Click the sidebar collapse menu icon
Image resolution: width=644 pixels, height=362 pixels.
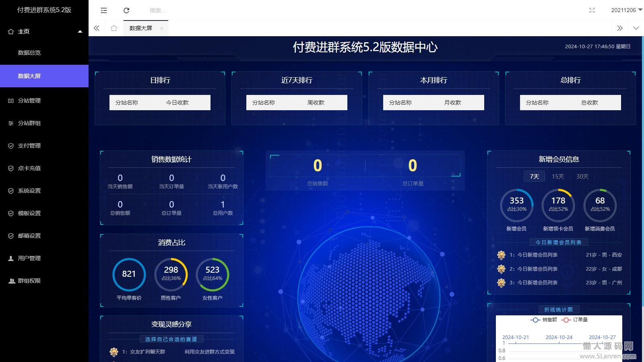pos(104,10)
